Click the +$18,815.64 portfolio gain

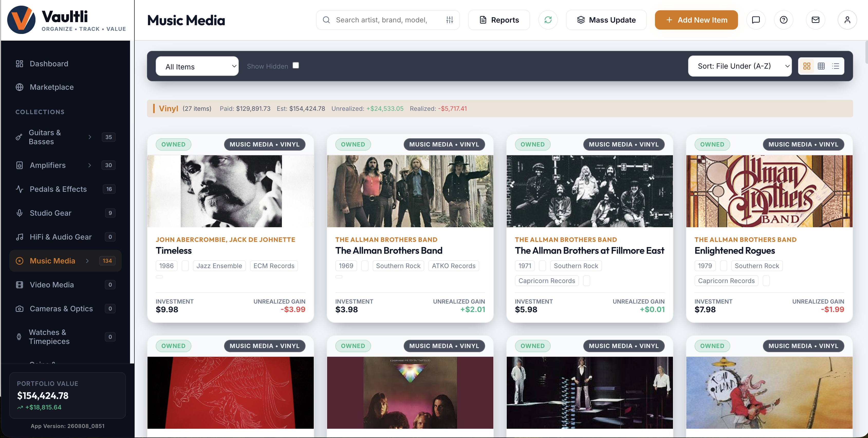(x=43, y=407)
